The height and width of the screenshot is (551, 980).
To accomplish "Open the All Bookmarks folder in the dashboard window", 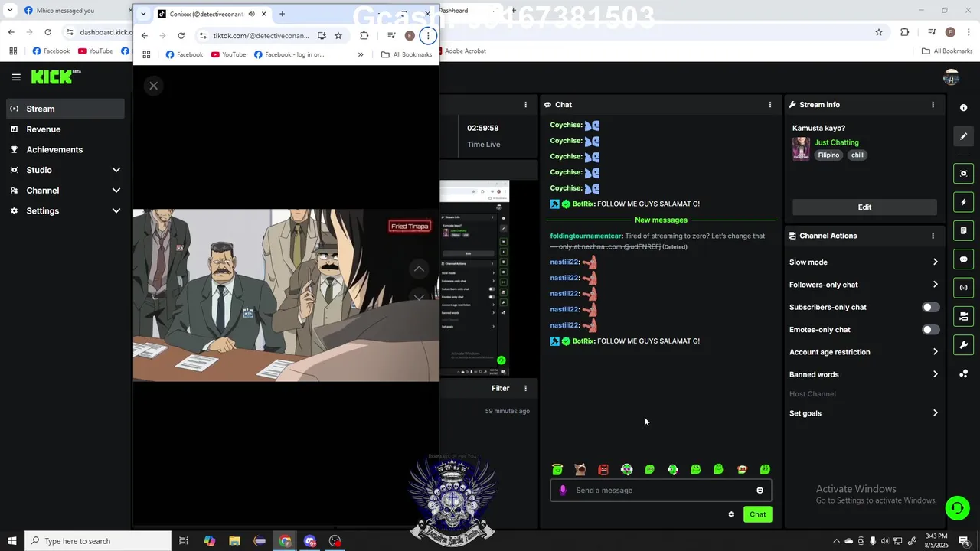I will 947,51.
